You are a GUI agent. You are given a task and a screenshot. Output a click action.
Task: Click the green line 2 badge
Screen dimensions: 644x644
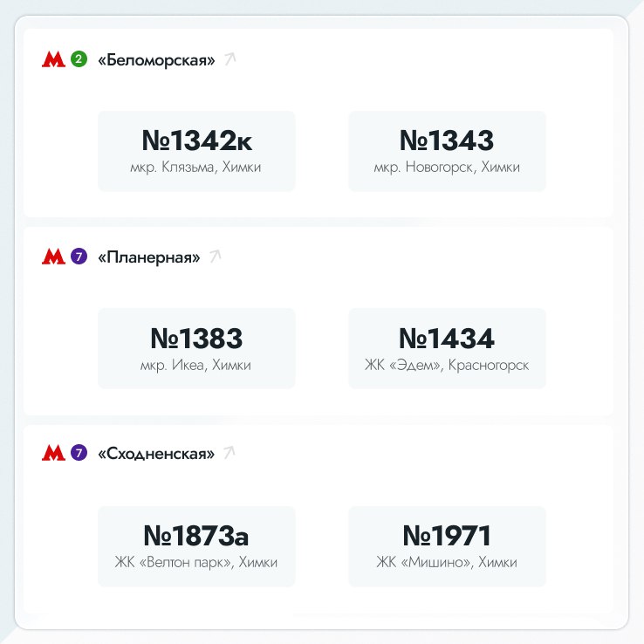point(79,59)
